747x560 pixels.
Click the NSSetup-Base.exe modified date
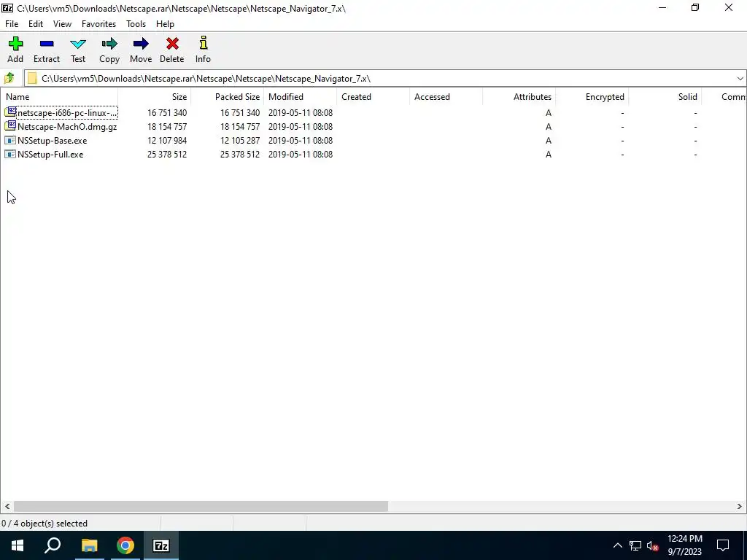(300, 141)
